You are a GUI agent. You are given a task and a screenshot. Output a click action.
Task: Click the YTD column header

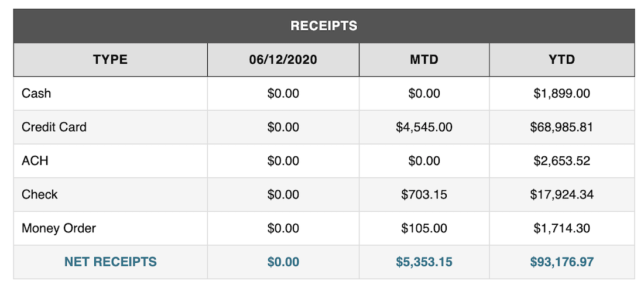pos(562,60)
